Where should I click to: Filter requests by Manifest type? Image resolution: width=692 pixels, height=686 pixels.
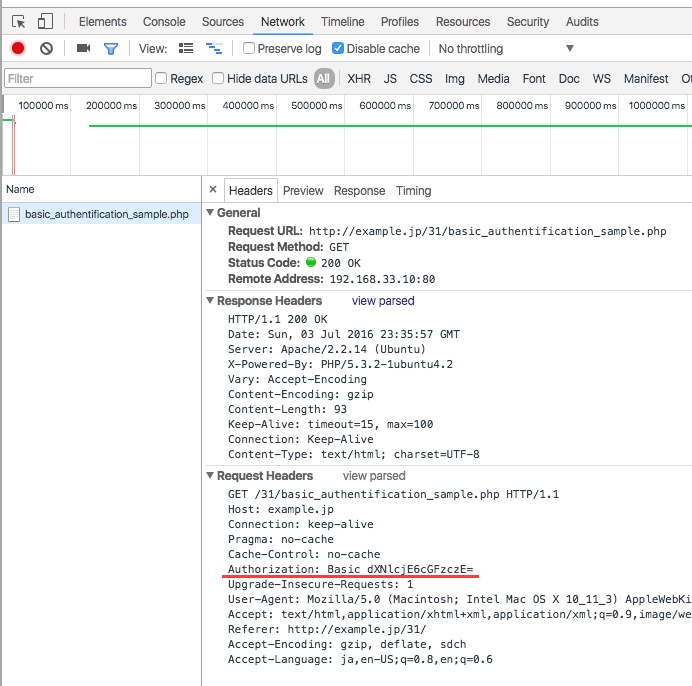pyautogui.click(x=646, y=79)
